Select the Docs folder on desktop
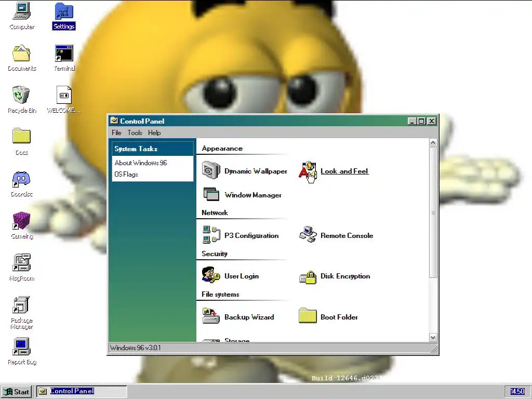Viewport: 532px width, 399px height. [x=21, y=136]
